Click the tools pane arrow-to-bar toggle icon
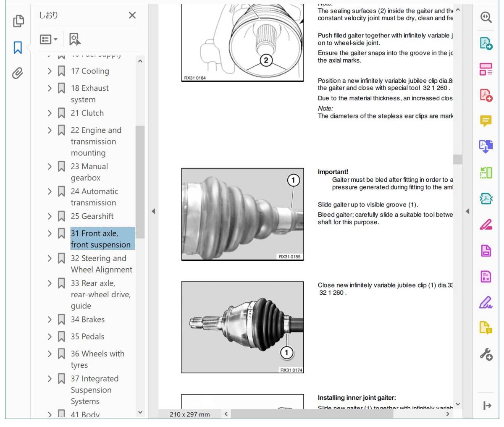This screenshot has width=504, height=427. click(x=487, y=406)
